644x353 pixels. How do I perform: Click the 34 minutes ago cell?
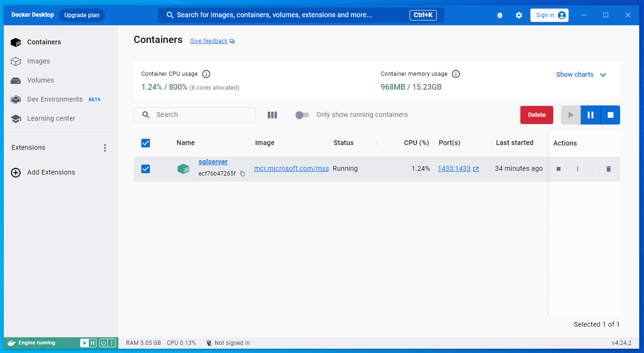[x=519, y=168]
